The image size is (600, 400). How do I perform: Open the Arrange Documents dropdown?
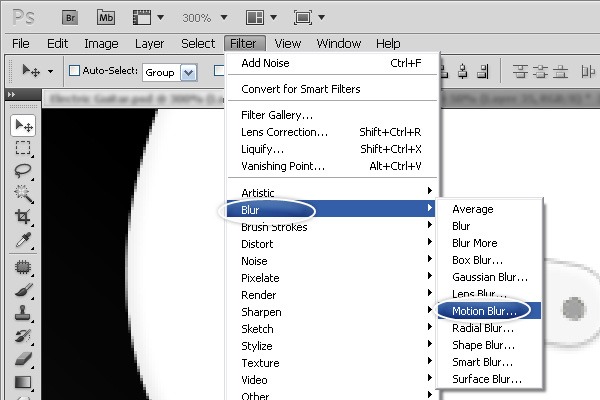(261, 18)
